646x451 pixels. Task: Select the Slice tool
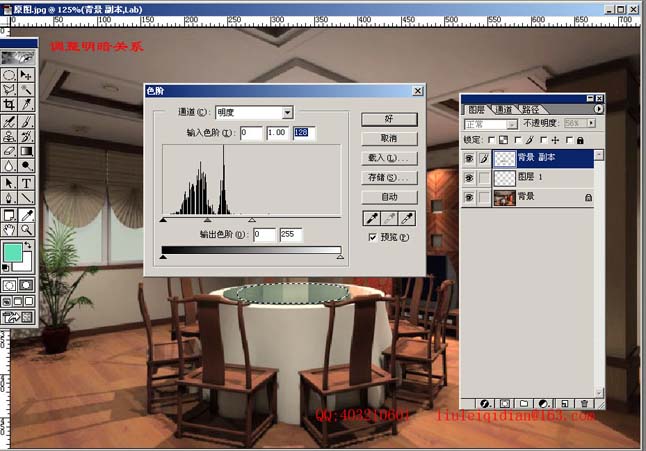point(26,104)
